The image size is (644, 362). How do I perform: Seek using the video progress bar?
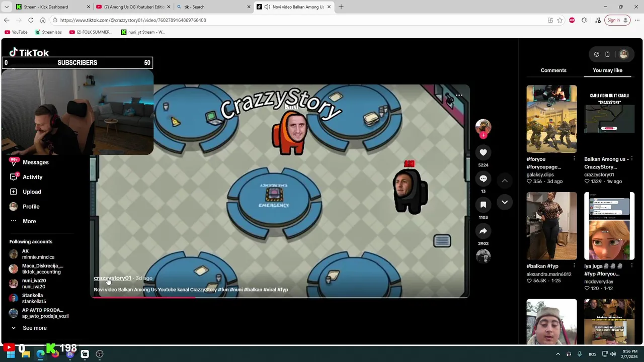point(280,297)
